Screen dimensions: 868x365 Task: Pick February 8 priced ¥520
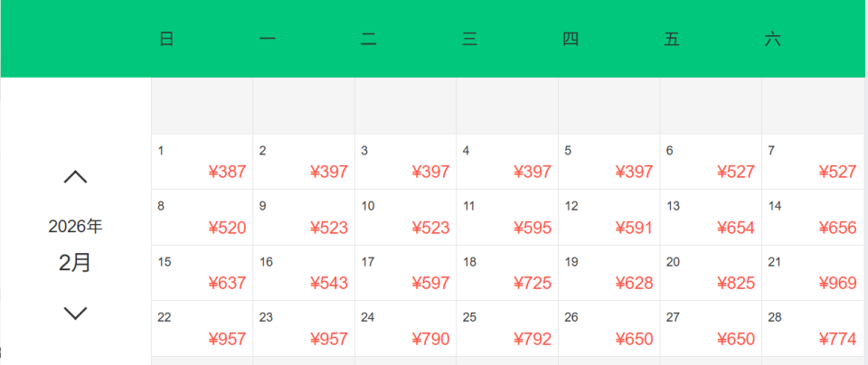[x=202, y=218]
